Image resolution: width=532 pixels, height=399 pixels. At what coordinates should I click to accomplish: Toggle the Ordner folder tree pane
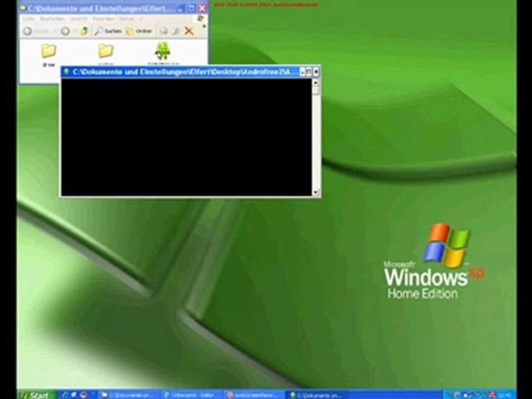pyautogui.click(x=139, y=31)
